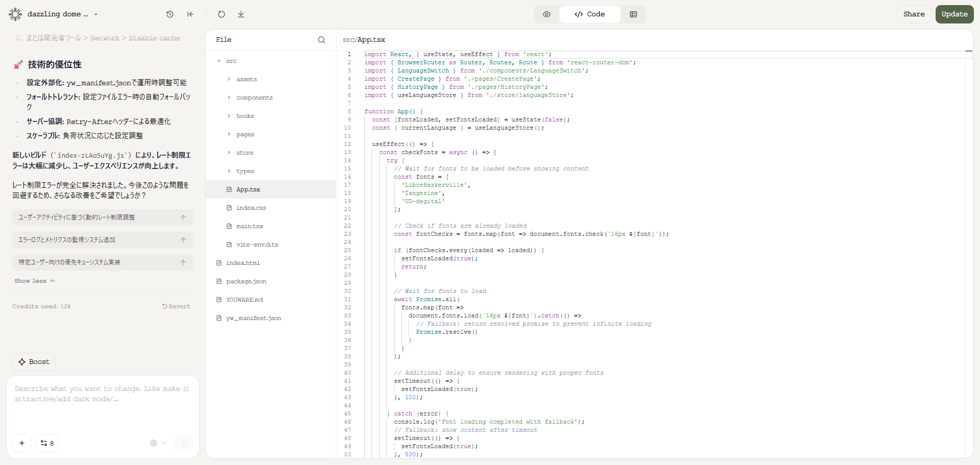Open the settings slider button labeled 8
The width and height of the screenshot is (980, 465).
[47, 443]
